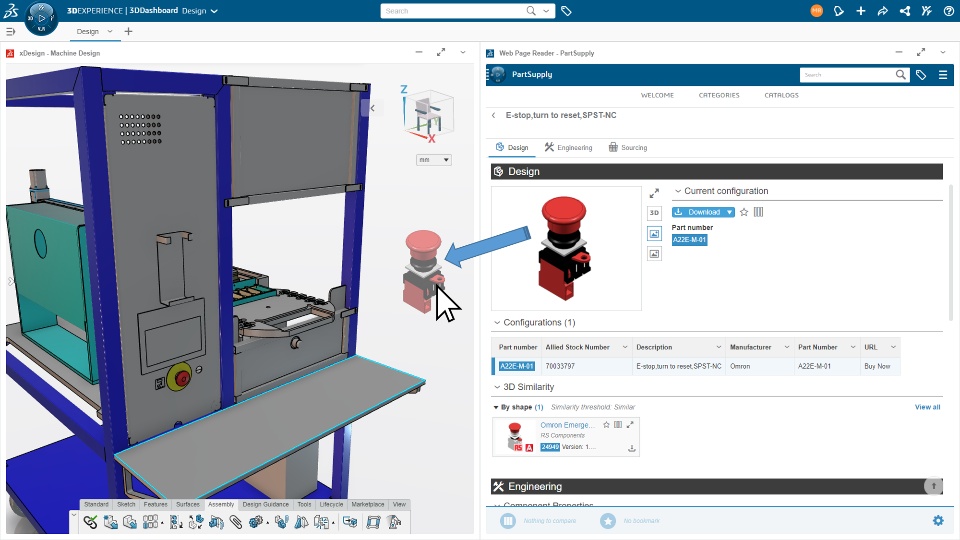
Task: Open the MR user profile avatar
Action: tap(816, 11)
